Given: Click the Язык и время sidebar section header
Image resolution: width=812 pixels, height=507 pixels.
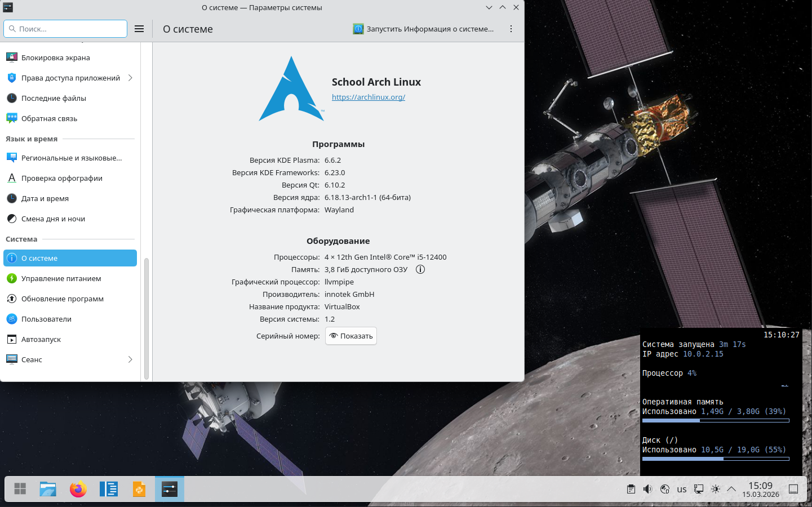Looking at the screenshot, I should (x=32, y=139).
